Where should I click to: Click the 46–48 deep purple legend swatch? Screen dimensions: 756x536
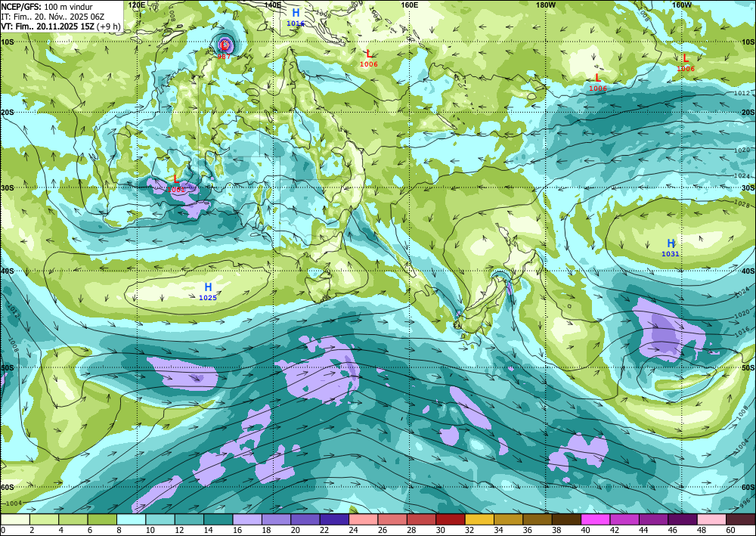(682, 519)
